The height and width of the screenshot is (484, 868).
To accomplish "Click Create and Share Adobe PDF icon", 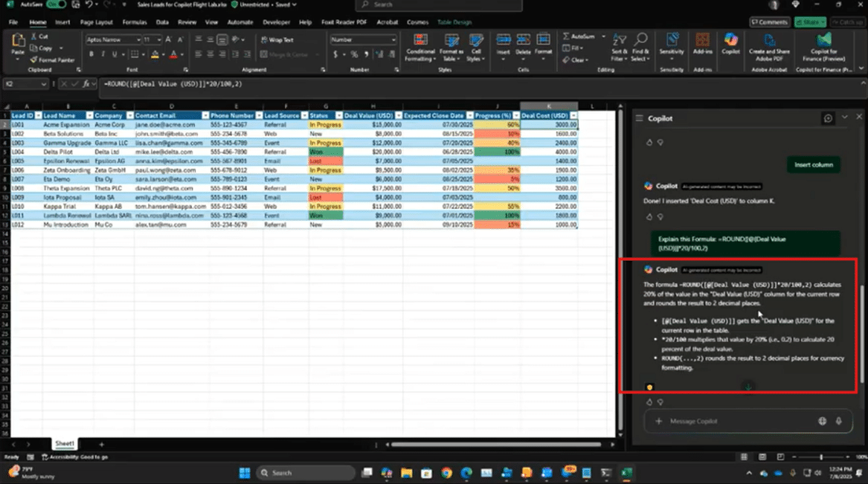I will point(769,43).
